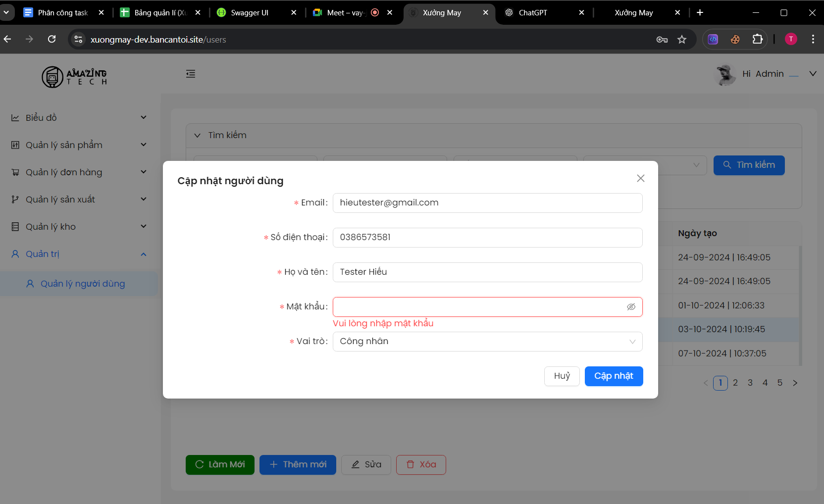Reload the page
The width and height of the screenshot is (824, 504).
[52, 40]
